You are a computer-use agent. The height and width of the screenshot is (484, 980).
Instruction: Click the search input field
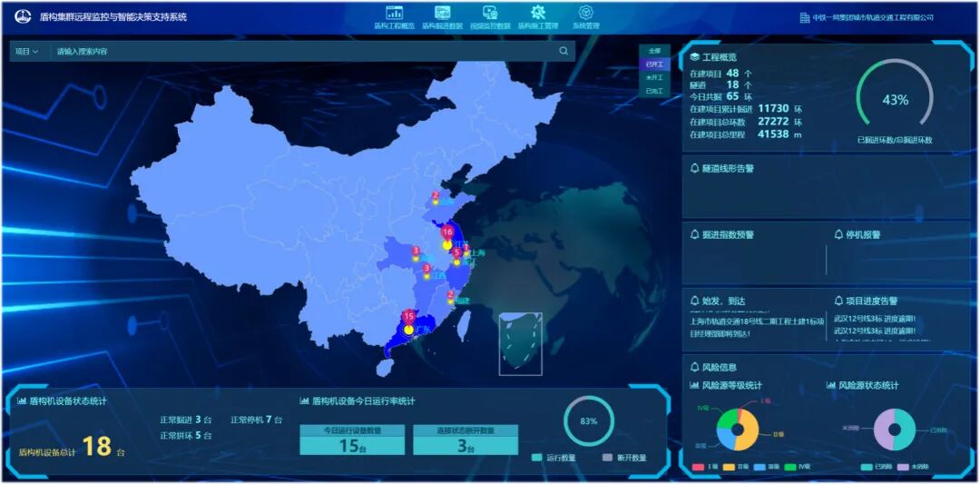[x=299, y=52]
